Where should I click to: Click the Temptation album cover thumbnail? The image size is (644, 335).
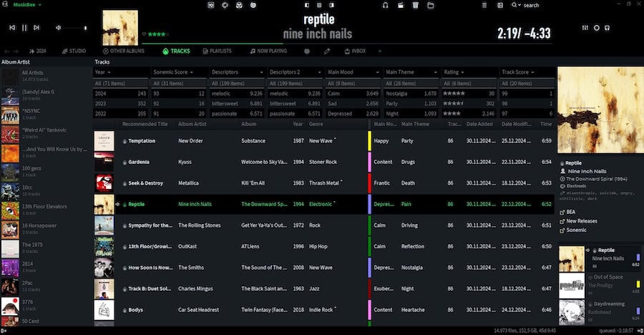pyautogui.click(x=104, y=141)
